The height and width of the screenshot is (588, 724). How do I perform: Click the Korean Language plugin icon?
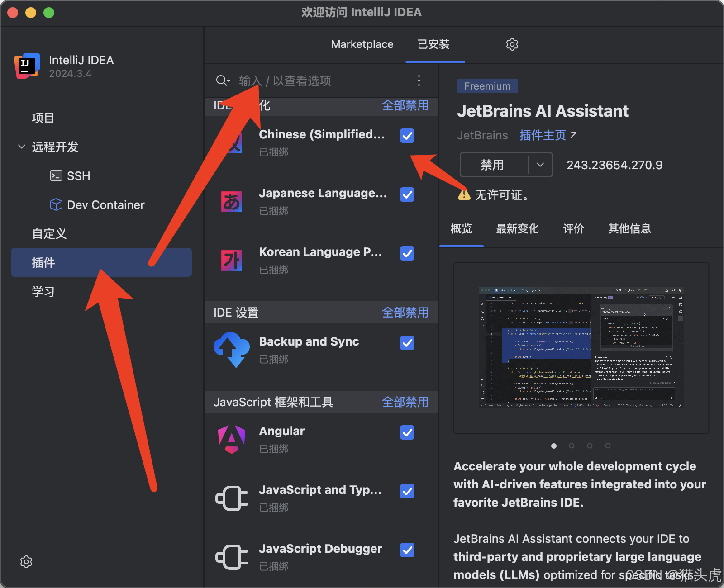[x=232, y=261]
